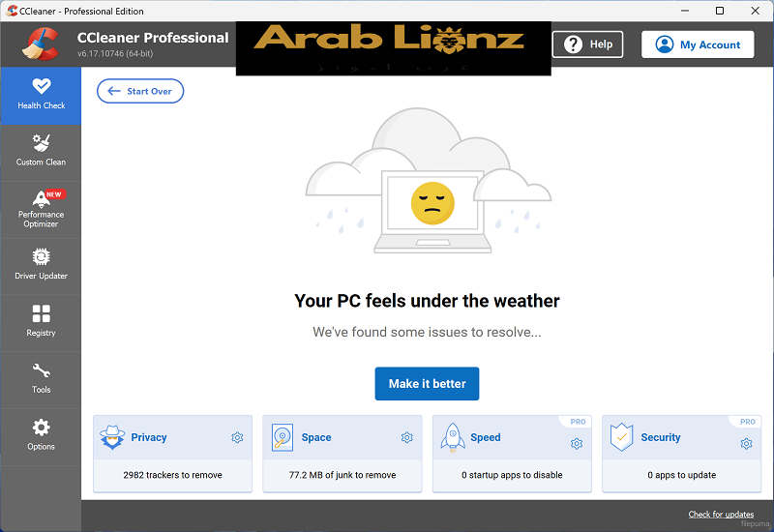The width and height of the screenshot is (774, 532).
Task: Click the CCleaner title bar app icon
Action: click(x=12, y=11)
